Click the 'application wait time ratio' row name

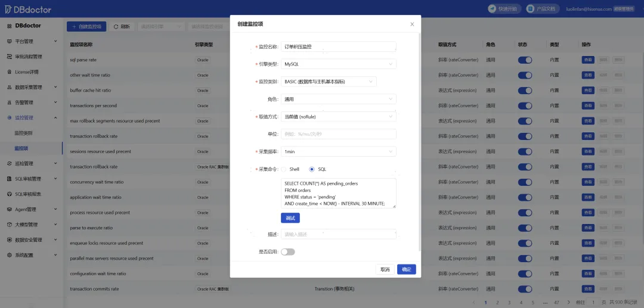(x=95, y=197)
